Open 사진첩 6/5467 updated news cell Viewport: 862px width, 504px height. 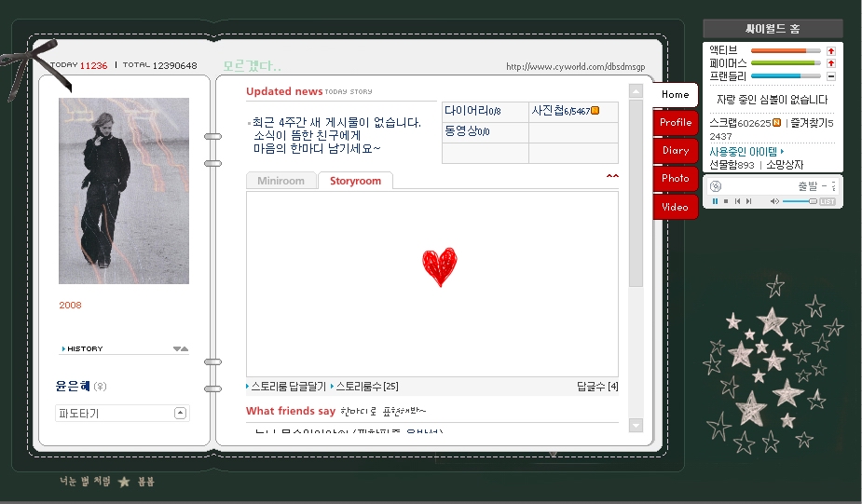[x=561, y=111]
